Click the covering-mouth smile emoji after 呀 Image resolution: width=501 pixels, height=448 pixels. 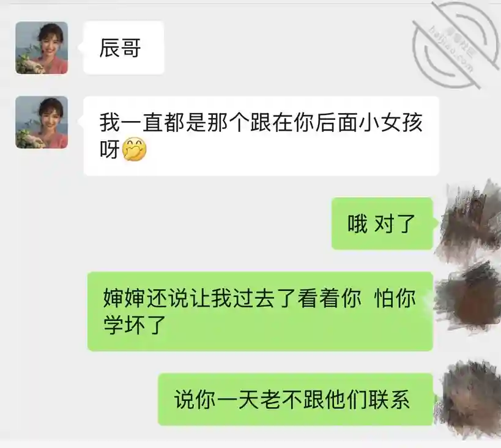click(x=135, y=150)
